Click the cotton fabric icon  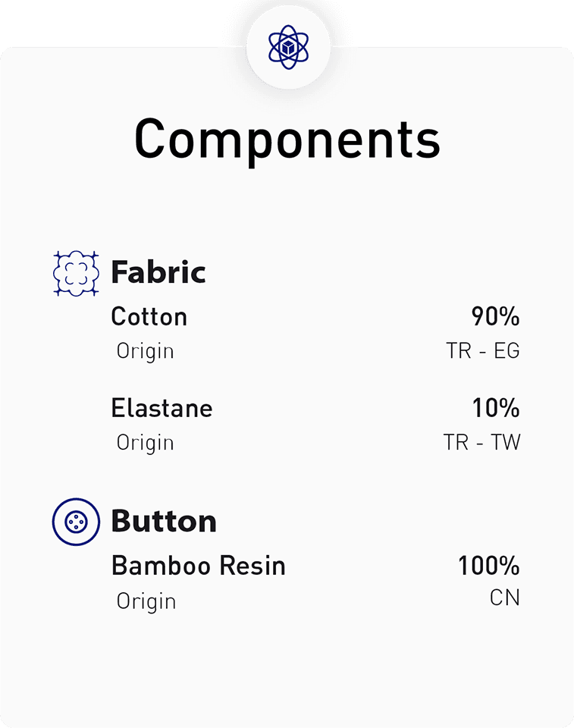click(77, 272)
